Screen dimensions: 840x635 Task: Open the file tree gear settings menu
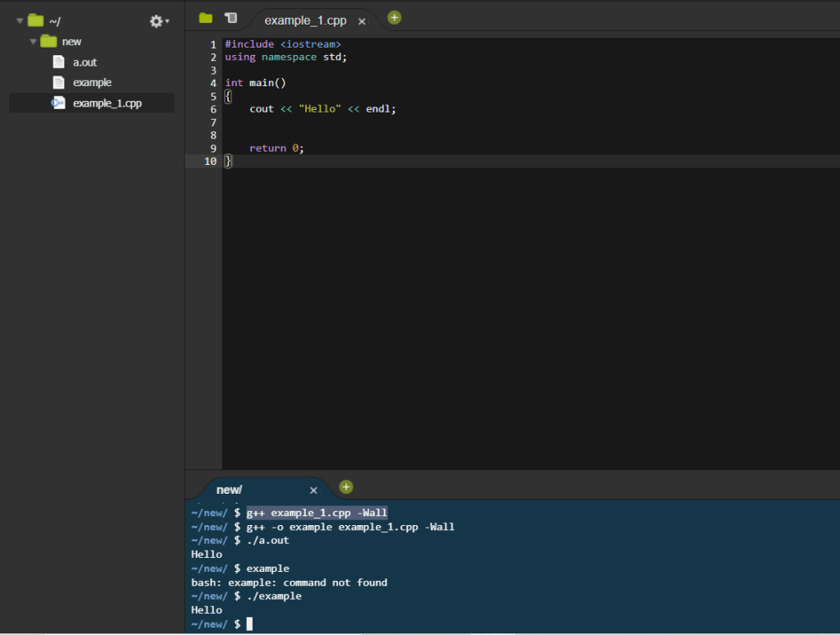tap(157, 21)
